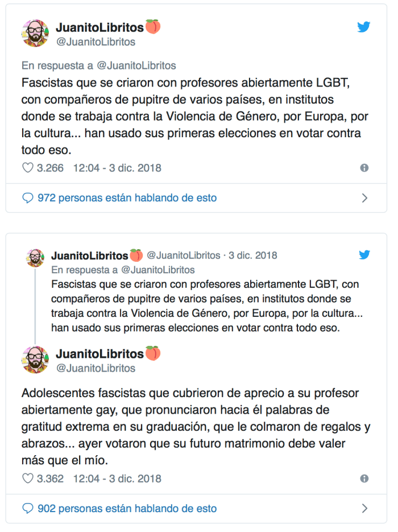Expand the 902 personas conversation chevron
Image resolution: width=398 pixels, height=532 pixels.
pyautogui.click(x=364, y=509)
